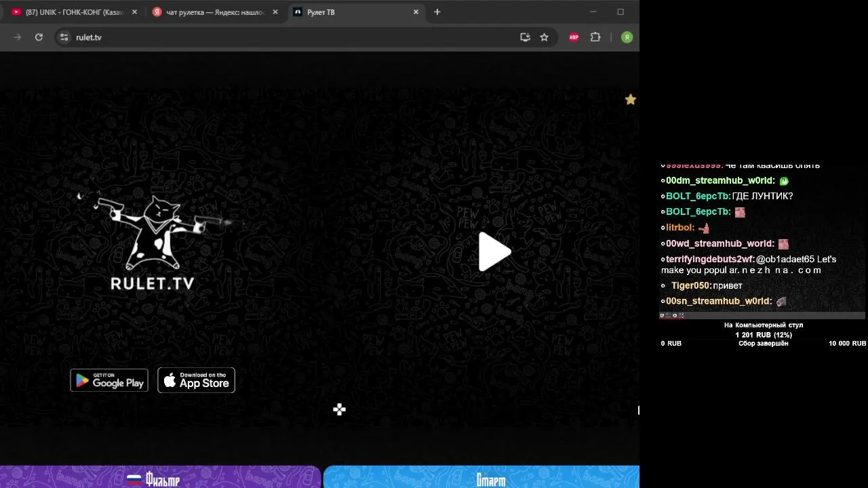Open a new browser tab
Viewport: 868px width, 488px height.
click(437, 12)
